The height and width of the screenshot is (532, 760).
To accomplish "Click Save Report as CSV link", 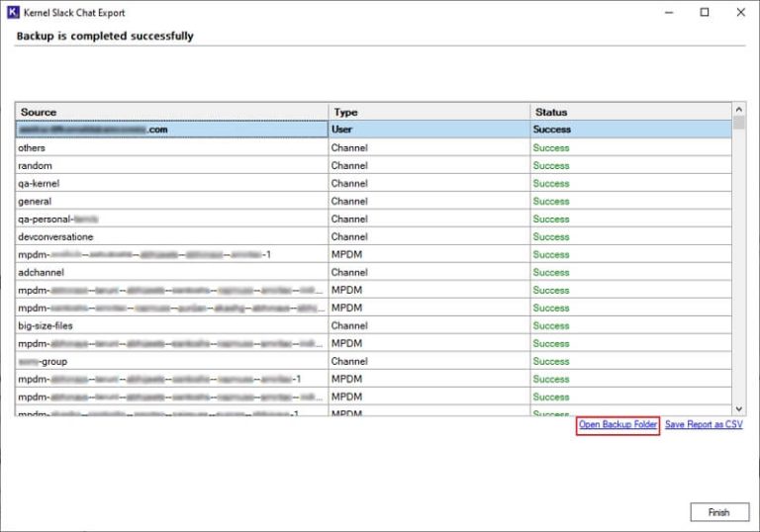I will pyautogui.click(x=703, y=425).
